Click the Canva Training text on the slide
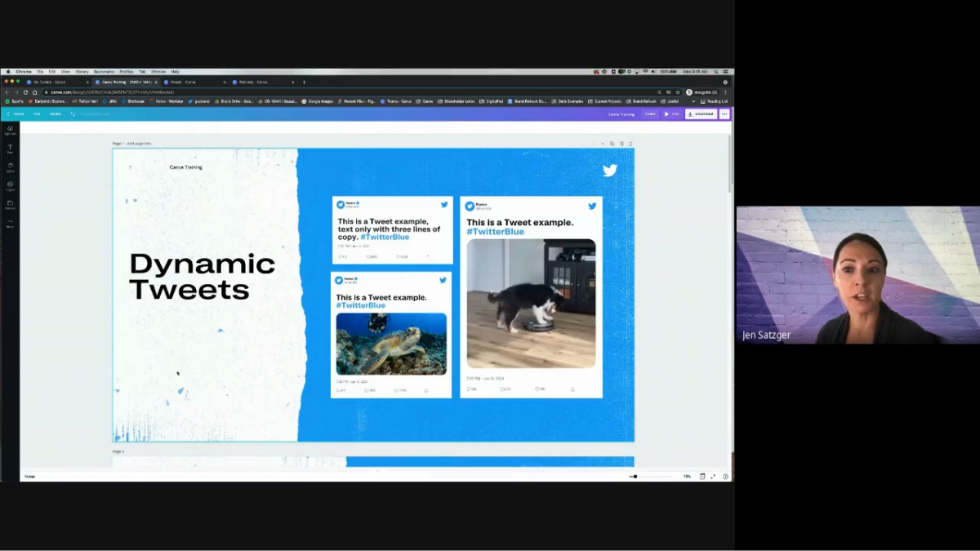The image size is (980, 551). [185, 167]
